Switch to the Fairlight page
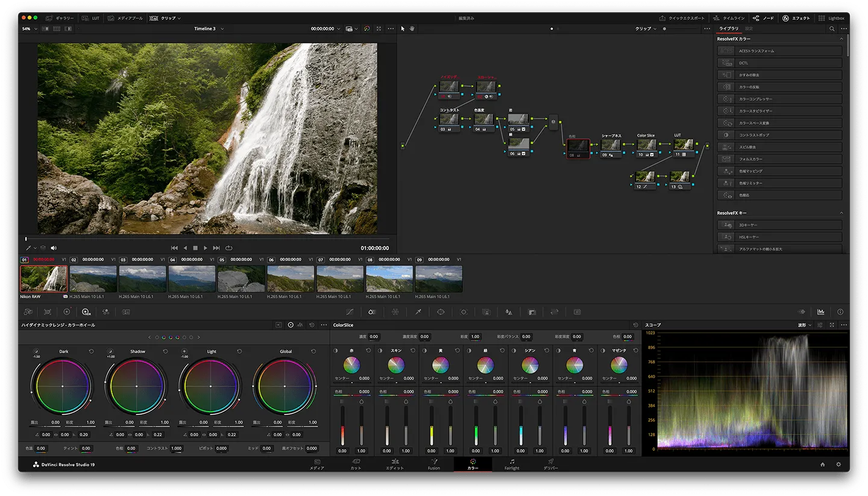The image size is (868, 496). point(511,464)
